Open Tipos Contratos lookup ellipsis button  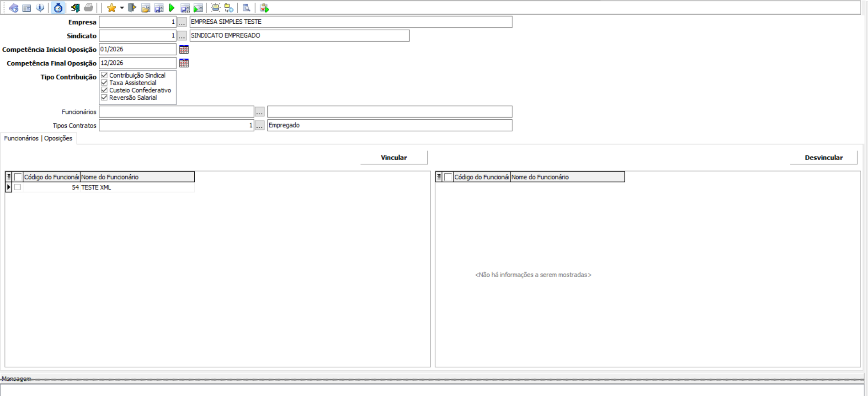(x=259, y=126)
